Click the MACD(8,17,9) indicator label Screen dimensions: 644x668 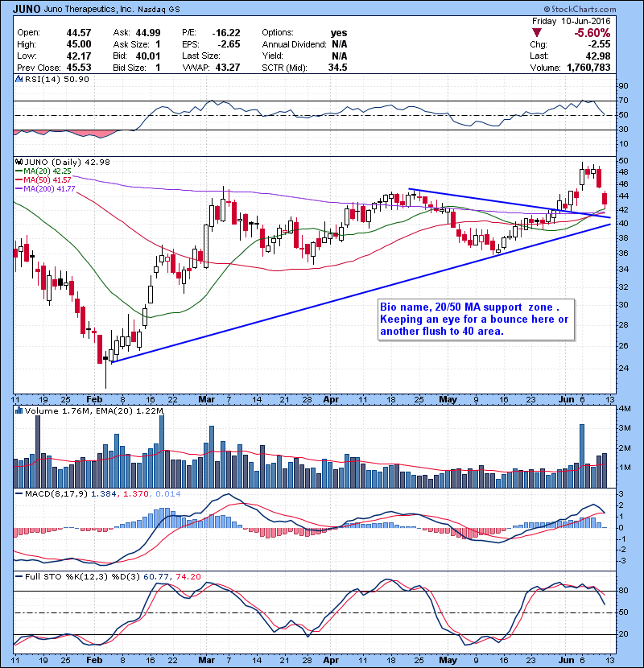pos(56,493)
